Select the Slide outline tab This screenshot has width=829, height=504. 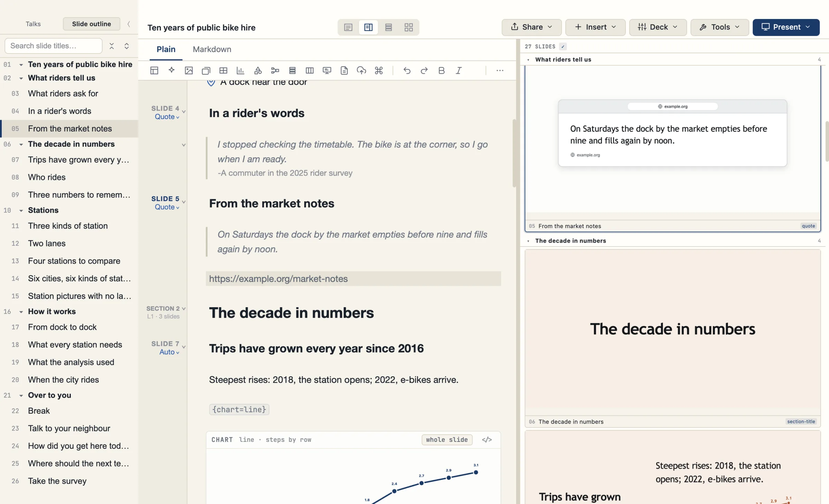click(x=92, y=24)
